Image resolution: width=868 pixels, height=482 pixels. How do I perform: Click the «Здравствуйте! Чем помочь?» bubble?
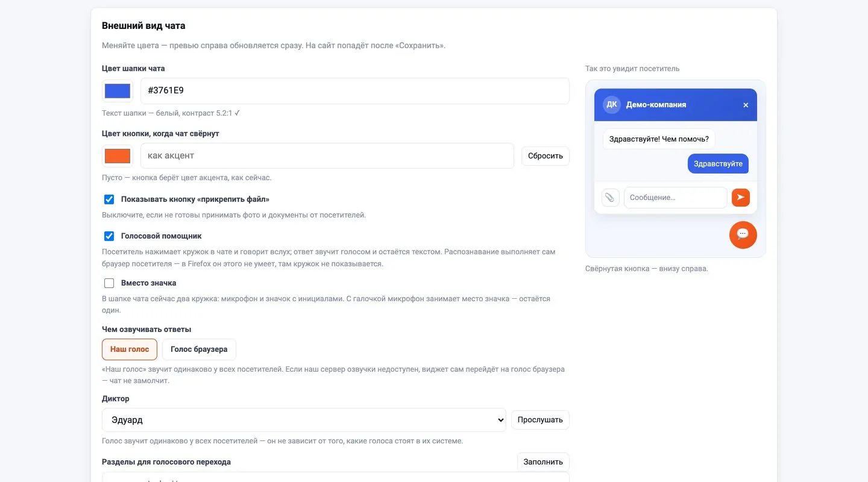pos(659,139)
